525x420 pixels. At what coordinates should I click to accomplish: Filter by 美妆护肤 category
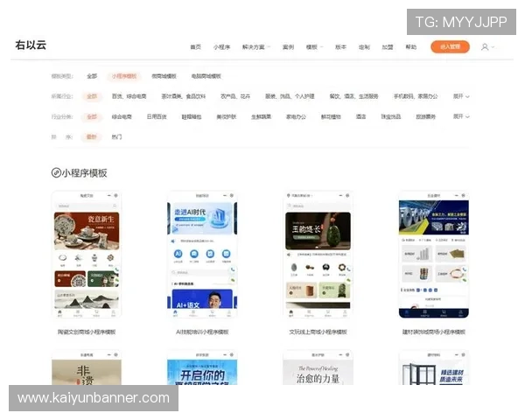click(x=226, y=116)
